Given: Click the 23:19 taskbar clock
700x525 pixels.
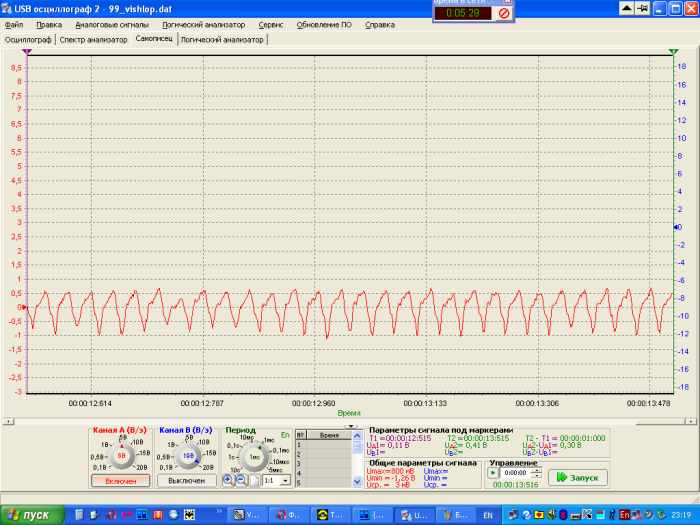Looking at the screenshot, I should 682,515.
